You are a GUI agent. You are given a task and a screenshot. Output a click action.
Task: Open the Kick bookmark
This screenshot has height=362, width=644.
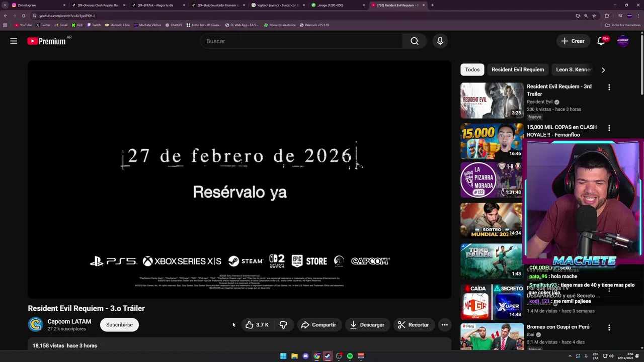(x=77, y=25)
